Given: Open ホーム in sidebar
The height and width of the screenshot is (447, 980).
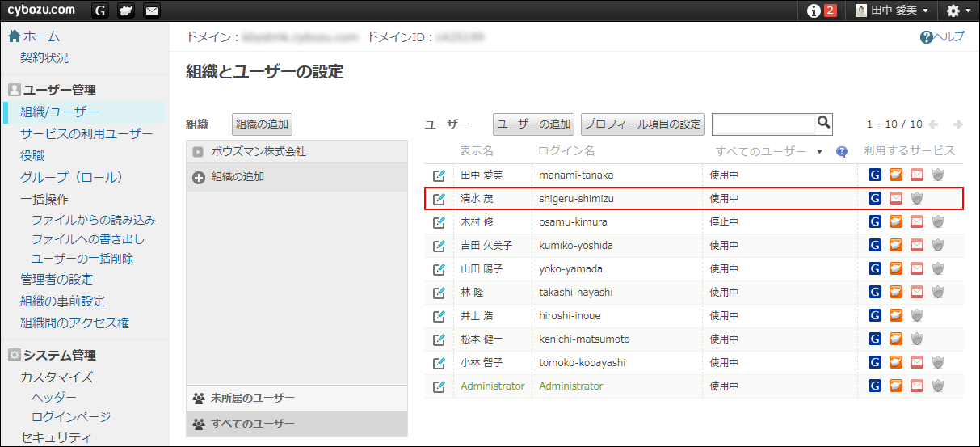Looking at the screenshot, I should (x=34, y=36).
